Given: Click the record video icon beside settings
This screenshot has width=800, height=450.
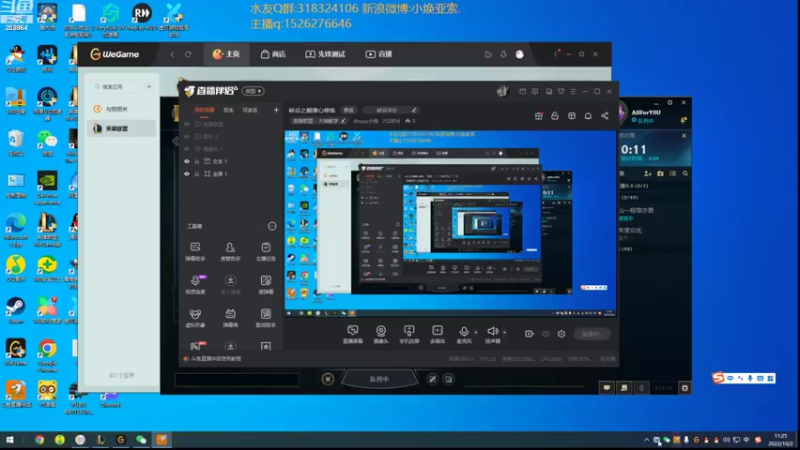Looking at the screenshot, I should coord(529,334).
